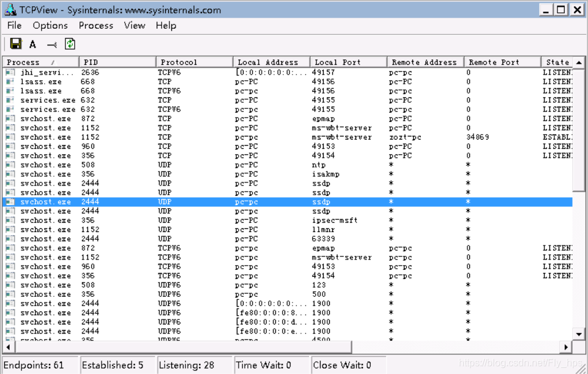The height and width of the screenshot is (374, 588).
Task: Click Listening: 28 in status bar
Action: point(187,365)
